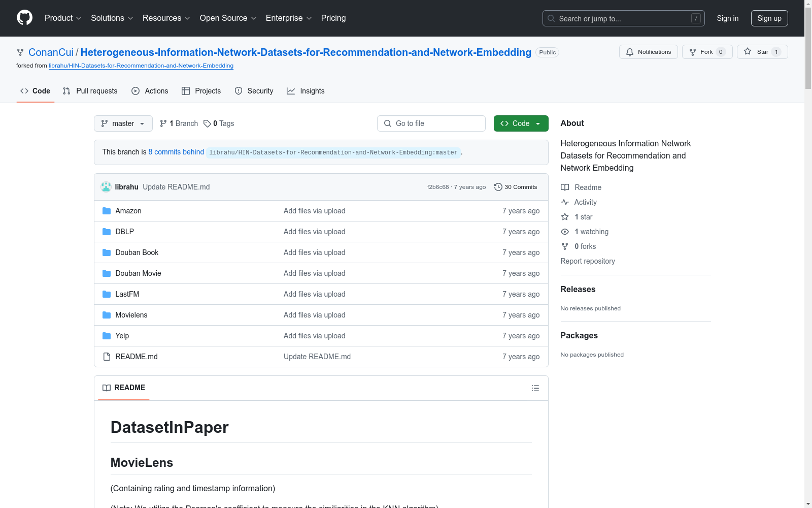
Task: Click the repository title link
Action: click(x=306, y=52)
